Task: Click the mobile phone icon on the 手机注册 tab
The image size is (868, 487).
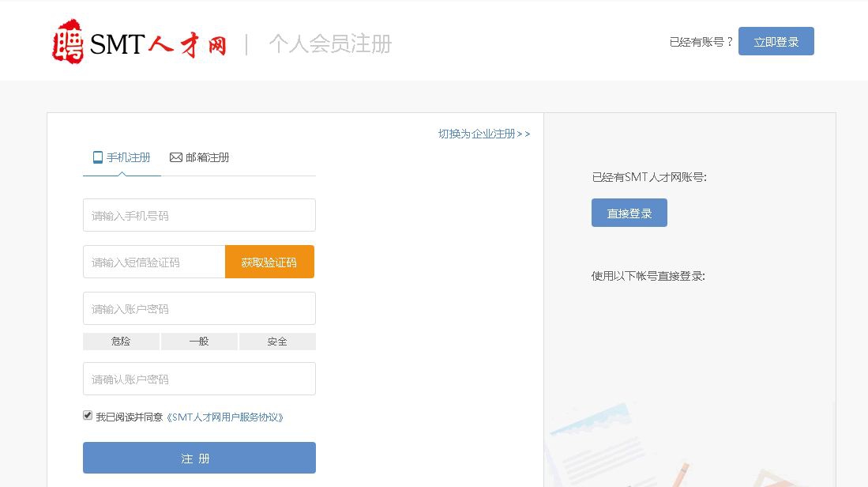Action: pyautogui.click(x=98, y=157)
